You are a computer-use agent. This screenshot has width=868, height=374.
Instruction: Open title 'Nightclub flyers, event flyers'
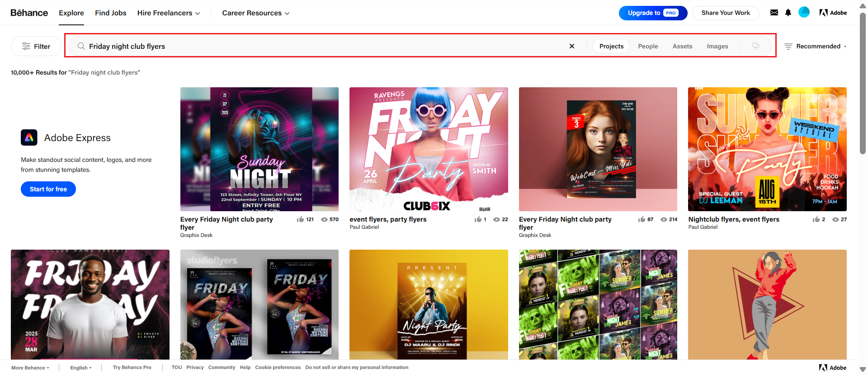(x=734, y=219)
